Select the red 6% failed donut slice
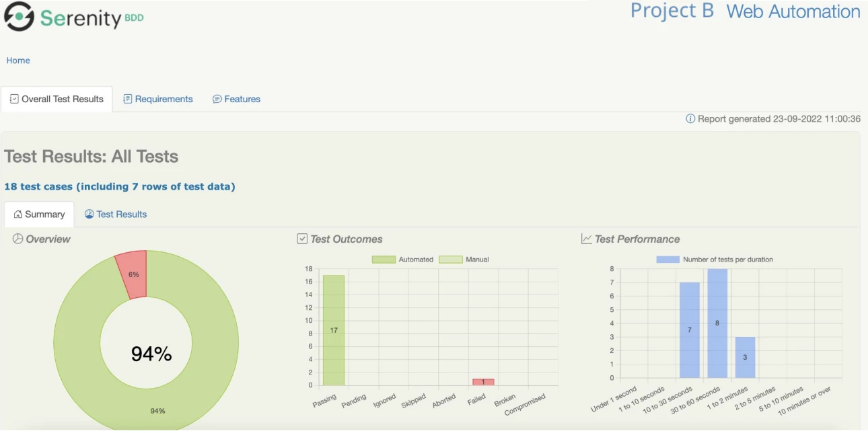This screenshot has width=868, height=433. coord(132,274)
